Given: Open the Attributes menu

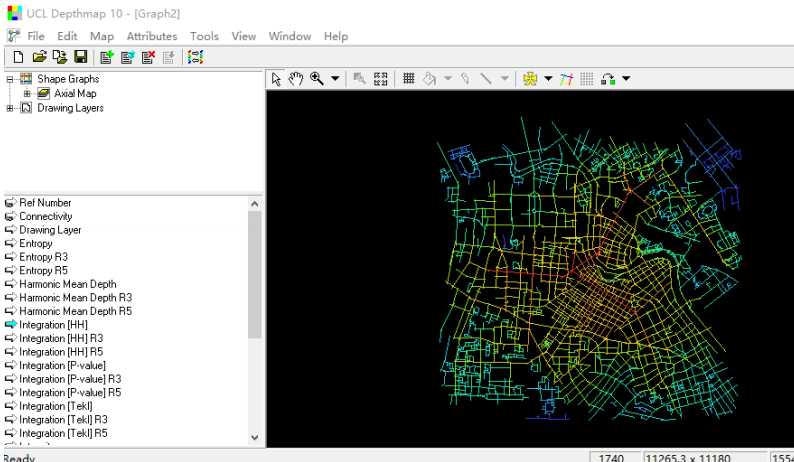Looking at the screenshot, I should [152, 36].
